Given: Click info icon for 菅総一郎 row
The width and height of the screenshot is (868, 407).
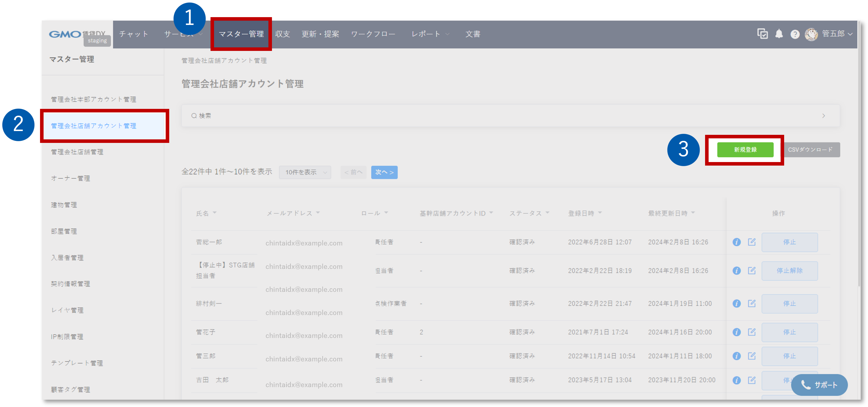Looking at the screenshot, I should point(737,242).
